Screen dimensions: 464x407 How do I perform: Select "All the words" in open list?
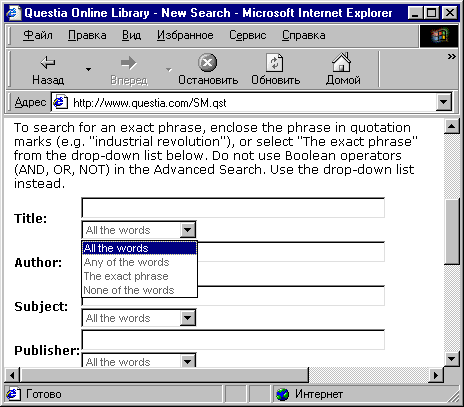click(139, 248)
